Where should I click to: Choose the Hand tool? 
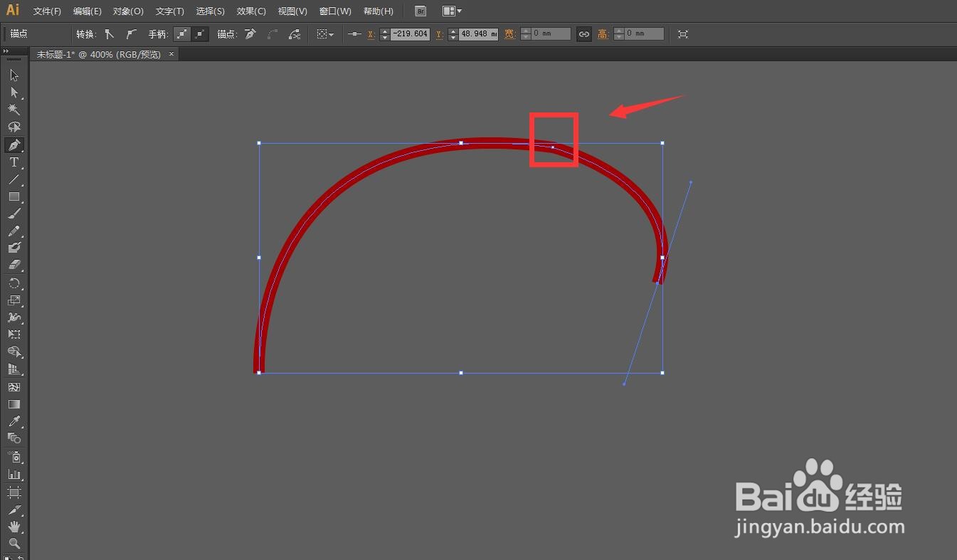(x=14, y=527)
